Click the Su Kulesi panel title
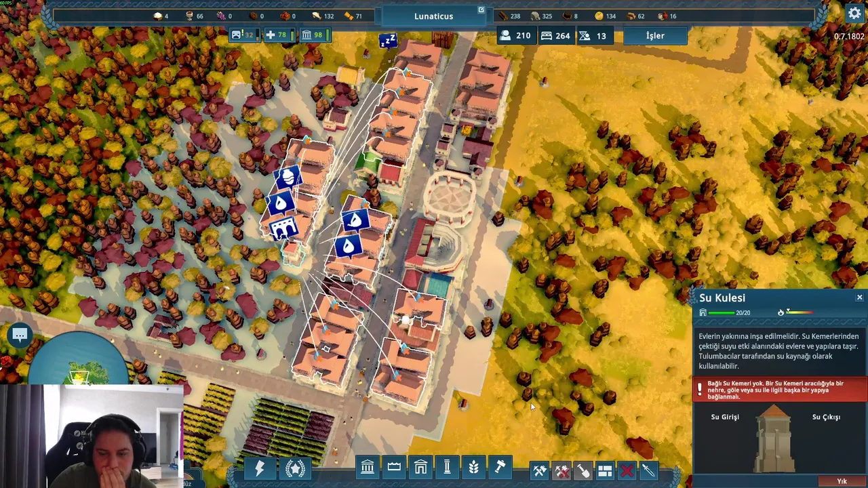The width and height of the screenshot is (868, 488). (722, 298)
